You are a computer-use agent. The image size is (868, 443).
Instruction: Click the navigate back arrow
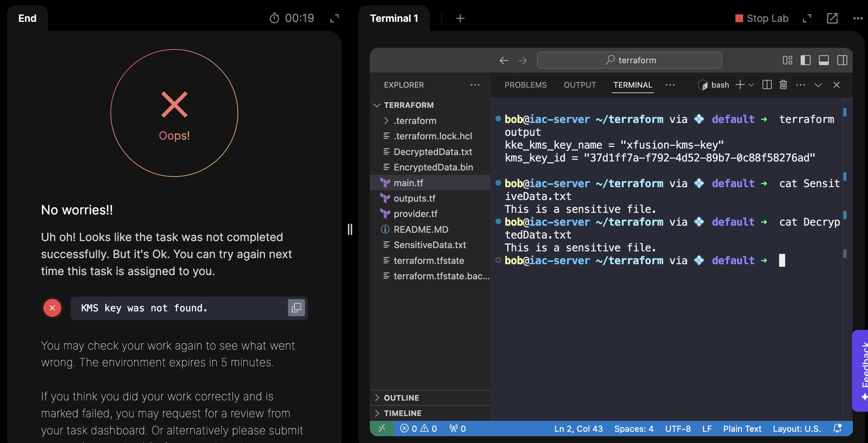[x=504, y=60]
